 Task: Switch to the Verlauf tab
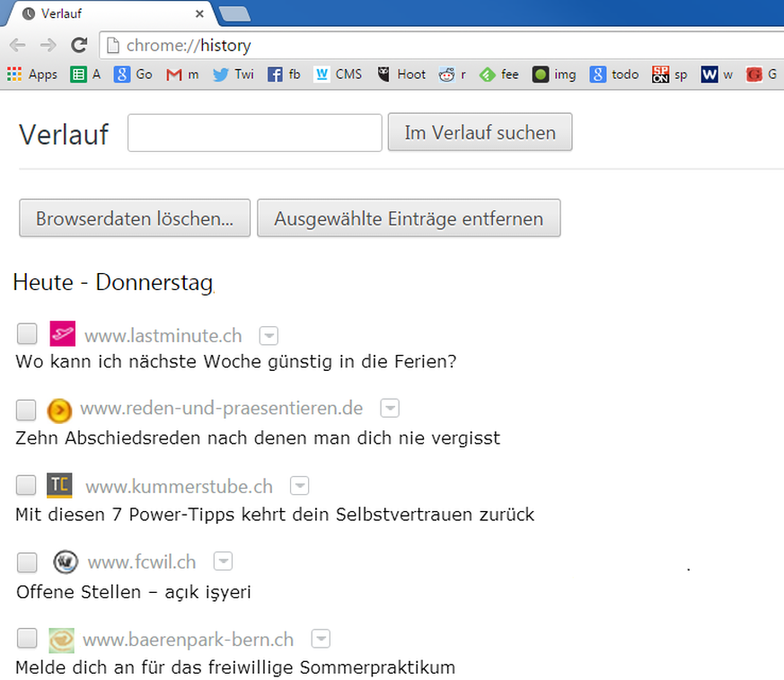pyautogui.click(x=112, y=13)
